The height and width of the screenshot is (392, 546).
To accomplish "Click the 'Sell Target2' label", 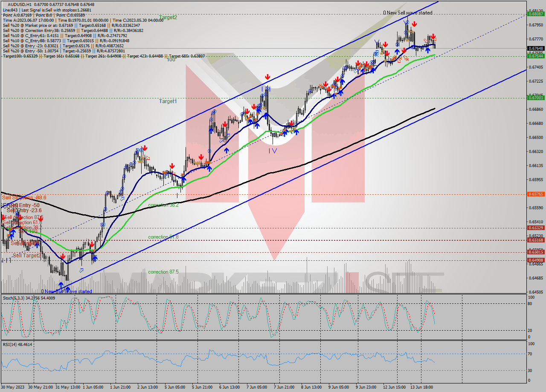I will [27, 256].
